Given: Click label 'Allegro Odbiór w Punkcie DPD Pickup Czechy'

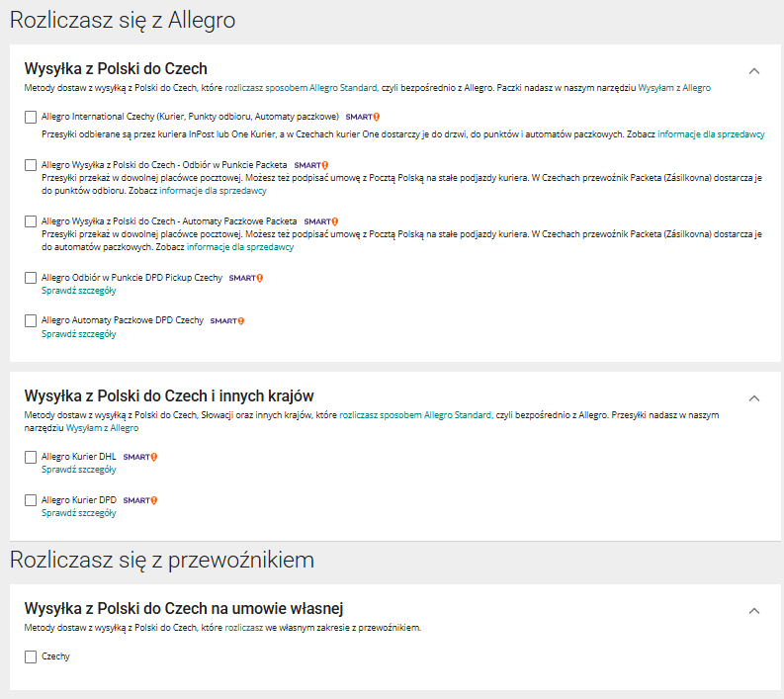Looking at the screenshot, I should 132,278.
